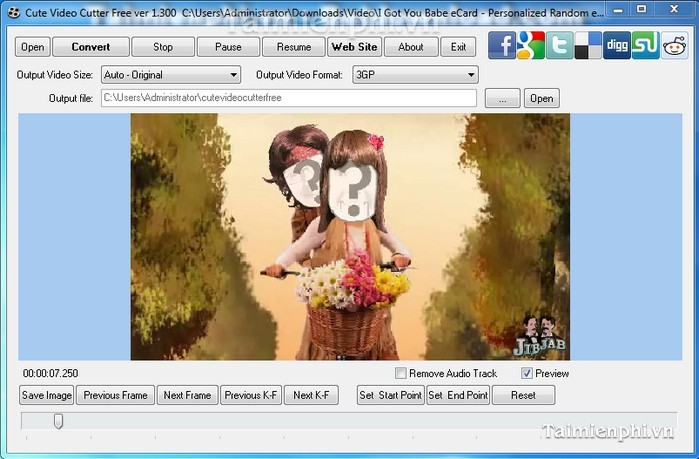
Task: Close the Cute Video Cutter window
Action: (x=674, y=9)
